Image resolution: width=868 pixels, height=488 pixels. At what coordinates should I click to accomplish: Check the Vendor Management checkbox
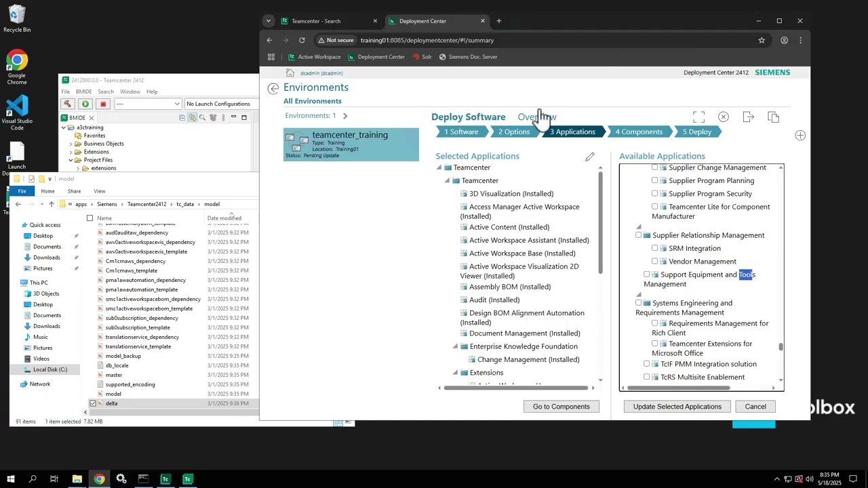click(x=654, y=262)
